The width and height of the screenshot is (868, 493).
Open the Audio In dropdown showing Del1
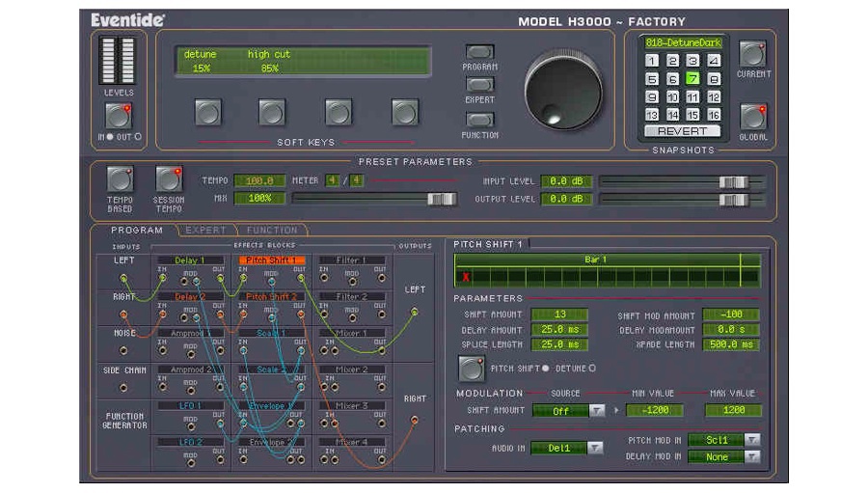(x=567, y=448)
